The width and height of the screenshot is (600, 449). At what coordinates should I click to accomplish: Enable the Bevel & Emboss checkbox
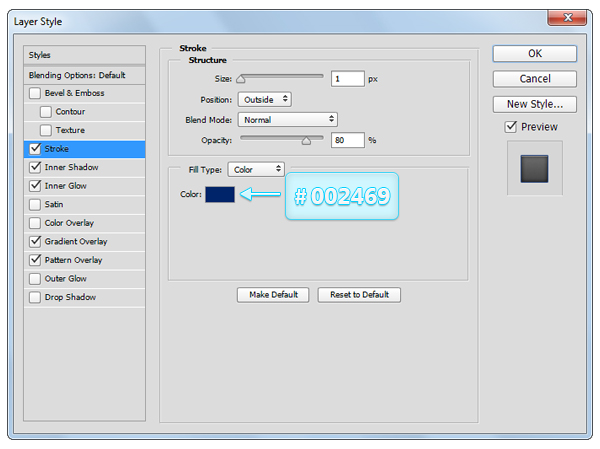tap(36, 93)
